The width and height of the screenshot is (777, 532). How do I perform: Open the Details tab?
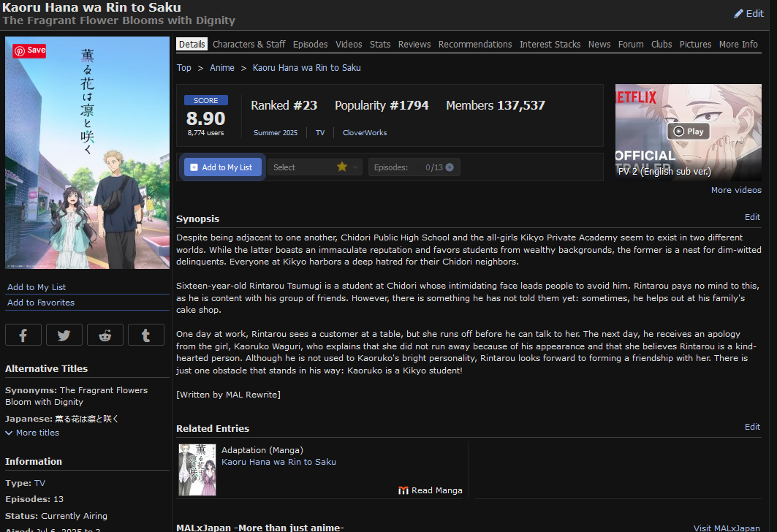[192, 44]
